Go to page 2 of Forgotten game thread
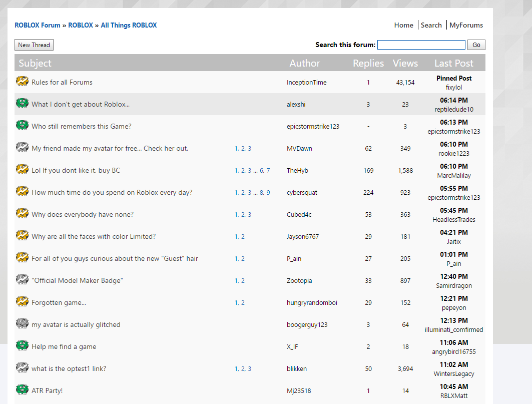This screenshot has height=404, width=532. (x=243, y=303)
